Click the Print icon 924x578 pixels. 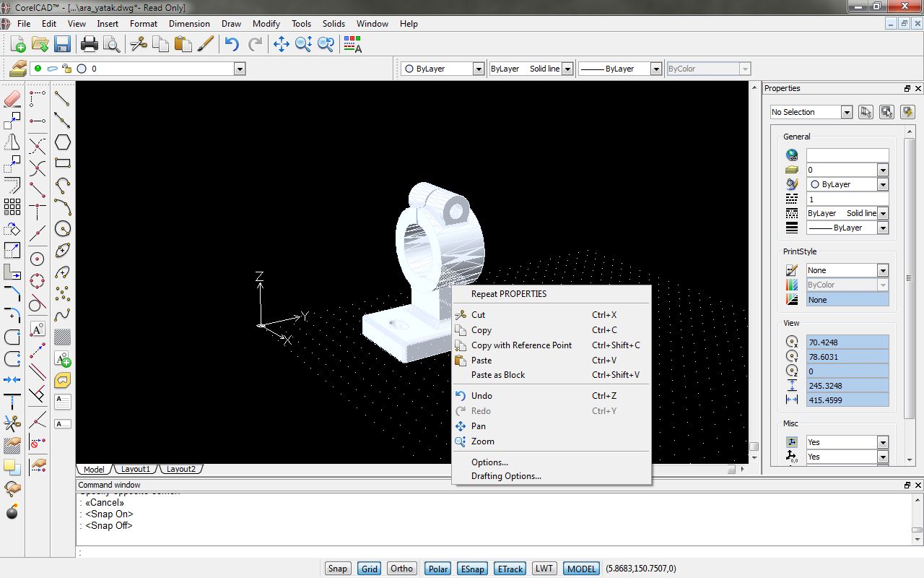(x=89, y=45)
